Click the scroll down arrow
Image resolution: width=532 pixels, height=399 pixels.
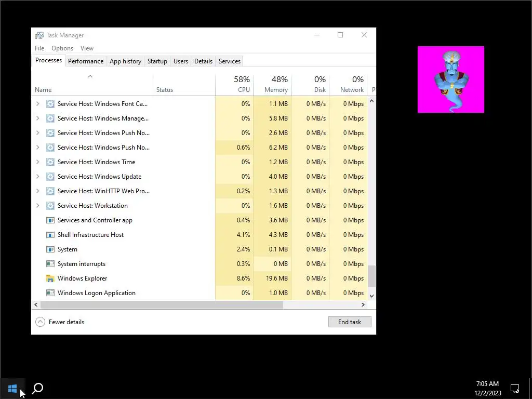coord(372,296)
